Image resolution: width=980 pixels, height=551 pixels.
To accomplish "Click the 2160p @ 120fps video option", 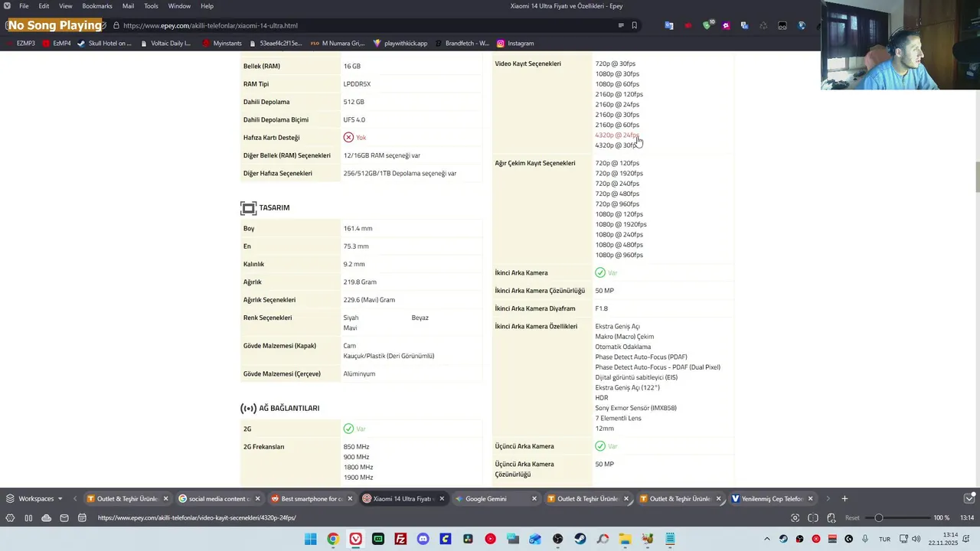I will click(x=619, y=94).
